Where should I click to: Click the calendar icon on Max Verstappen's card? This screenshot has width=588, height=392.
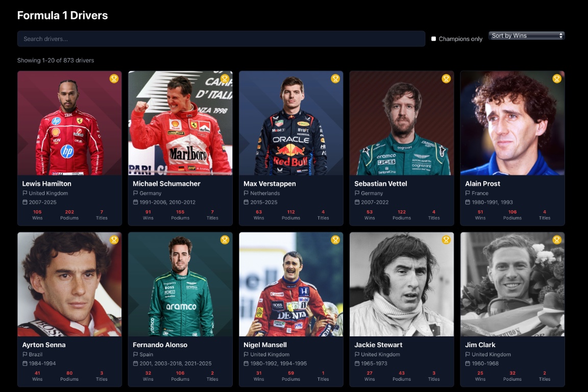(245, 202)
